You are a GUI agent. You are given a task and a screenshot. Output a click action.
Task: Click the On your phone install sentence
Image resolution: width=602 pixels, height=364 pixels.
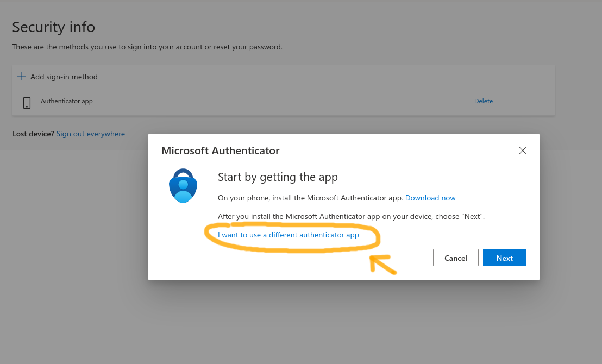click(x=310, y=198)
